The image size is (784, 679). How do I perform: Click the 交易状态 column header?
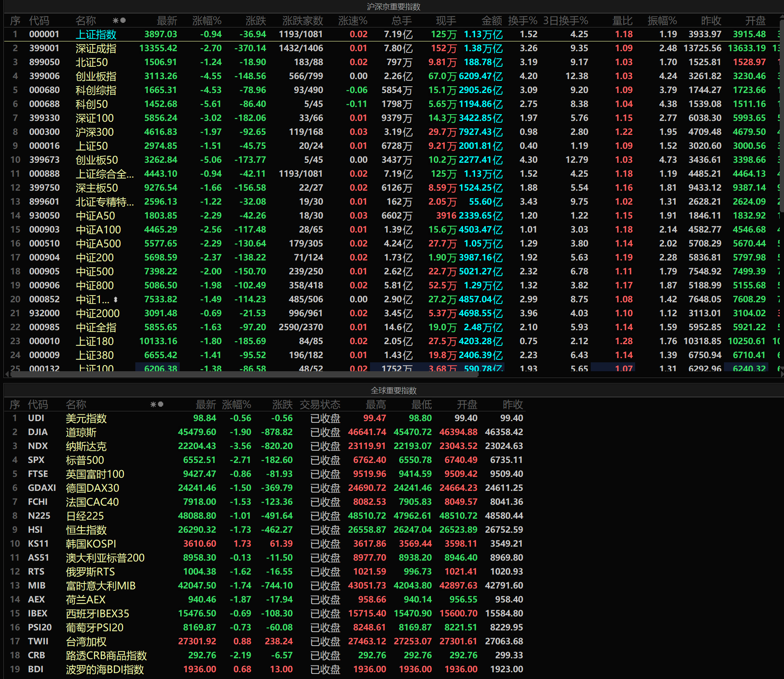tap(320, 405)
